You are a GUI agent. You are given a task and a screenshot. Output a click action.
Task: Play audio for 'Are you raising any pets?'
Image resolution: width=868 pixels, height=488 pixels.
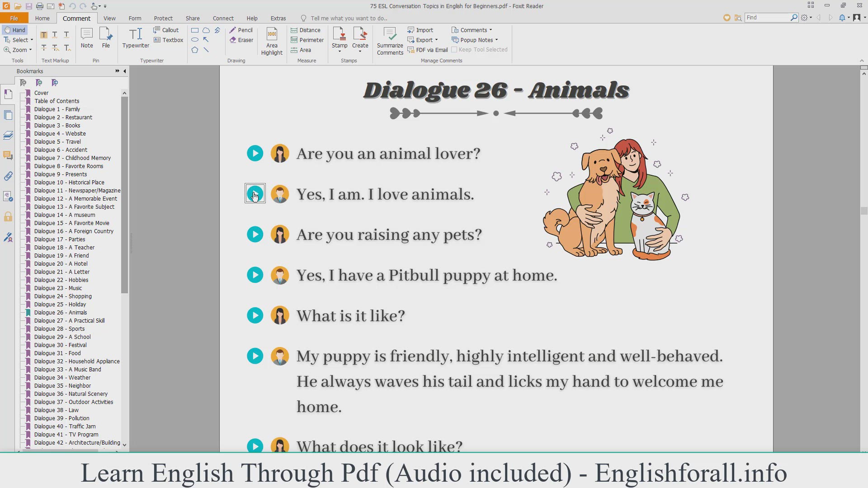point(255,235)
